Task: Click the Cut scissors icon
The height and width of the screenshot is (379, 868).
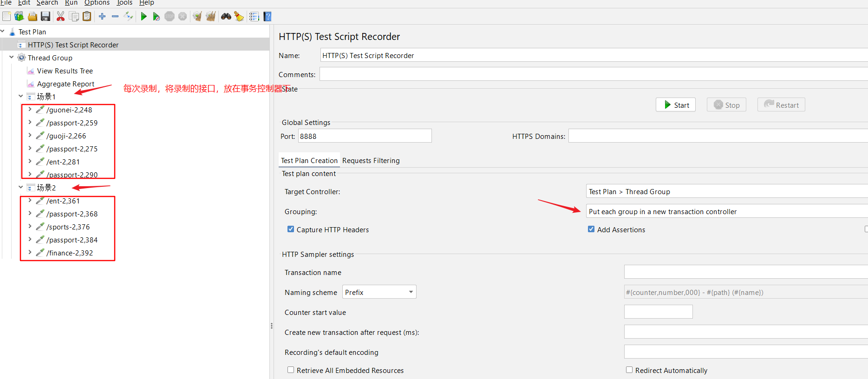Action: [60, 17]
